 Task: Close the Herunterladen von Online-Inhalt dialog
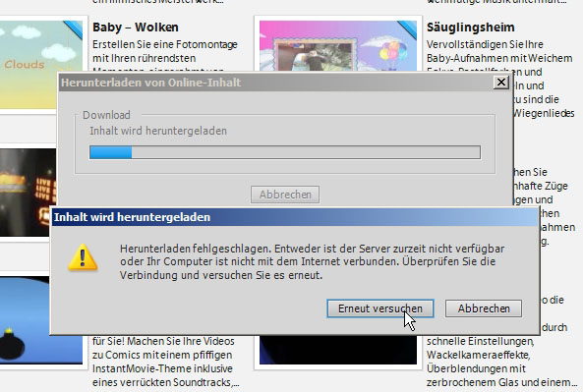tap(500, 83)
